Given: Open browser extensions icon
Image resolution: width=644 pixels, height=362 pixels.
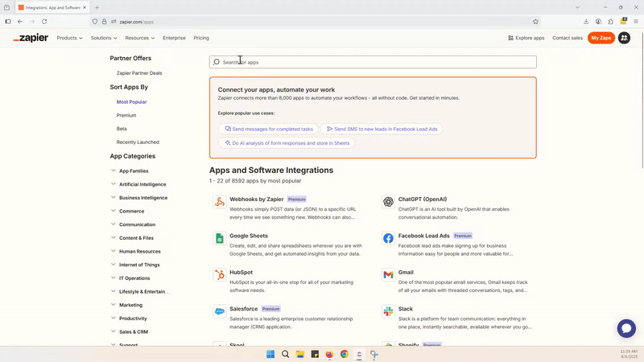Looking at the screenshot, I should [611, 22].
